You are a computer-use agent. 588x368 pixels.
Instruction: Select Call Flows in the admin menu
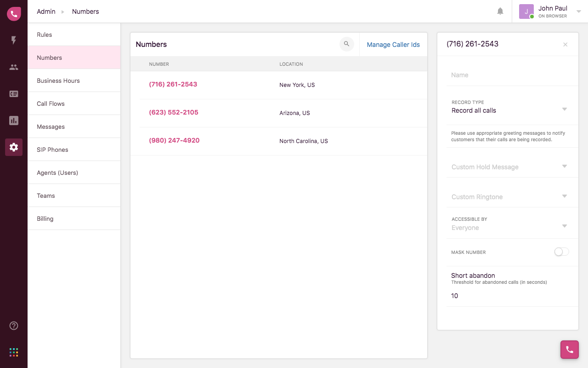[74, 103]
